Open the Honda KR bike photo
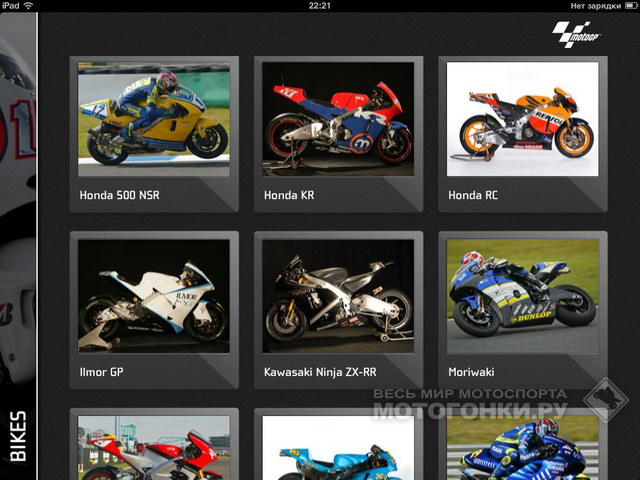Viewport: 640px width, 480px height. click(338, 119)
